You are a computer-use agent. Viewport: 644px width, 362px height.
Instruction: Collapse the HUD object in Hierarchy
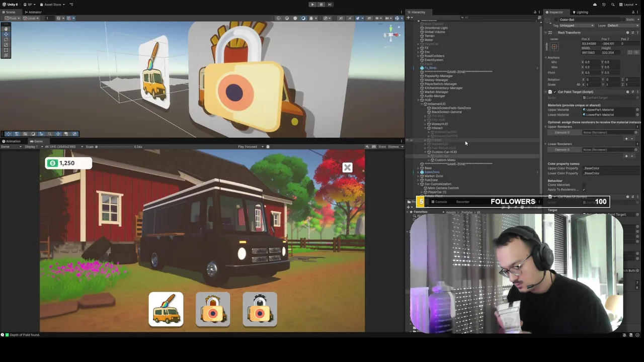419,100
